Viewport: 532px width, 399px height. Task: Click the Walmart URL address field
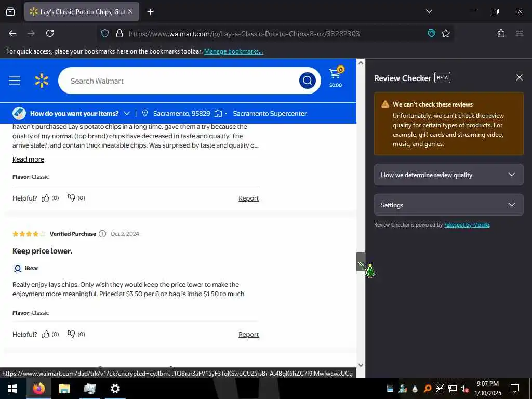tap(244, 34)
